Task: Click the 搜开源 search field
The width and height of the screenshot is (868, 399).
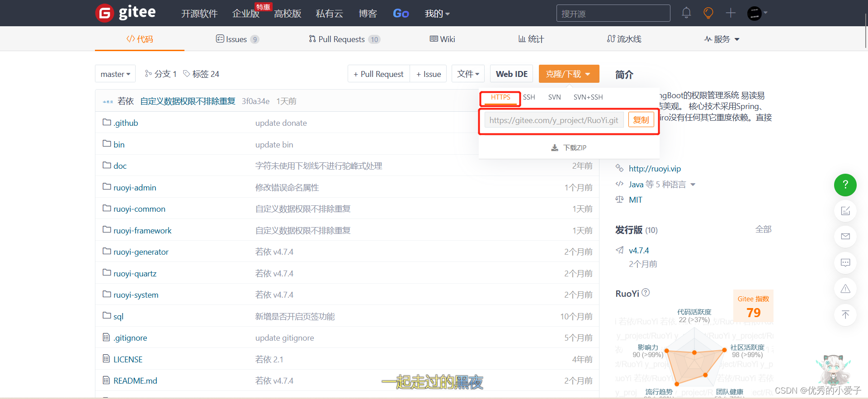Action: pyautogui.click(x=613, y=14)
